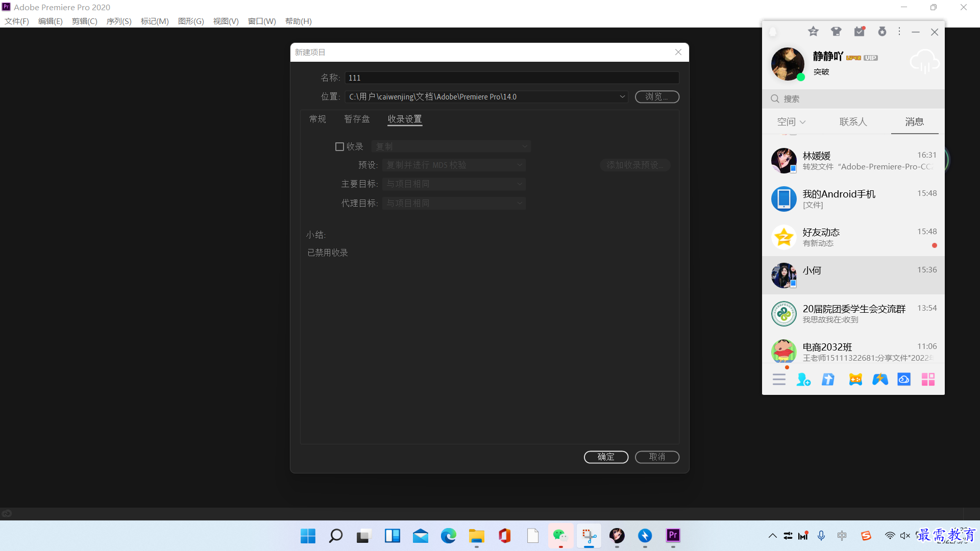
Task: Open Microsoft Edge from taskbar
Action: 448,536
